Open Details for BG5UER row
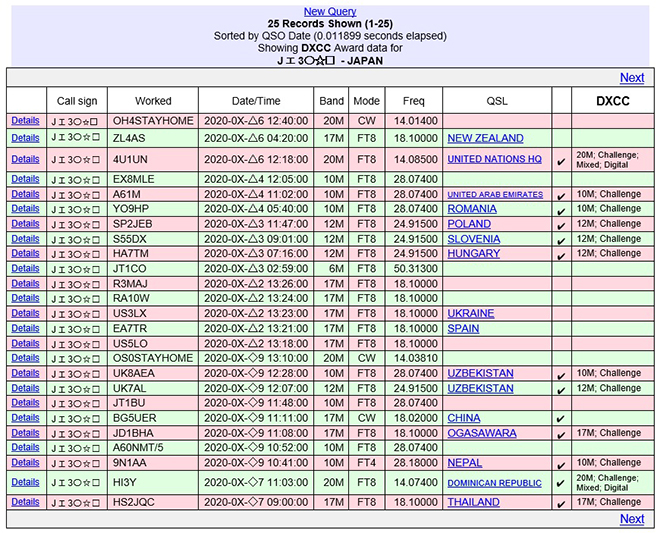 [x=25, y=418]
